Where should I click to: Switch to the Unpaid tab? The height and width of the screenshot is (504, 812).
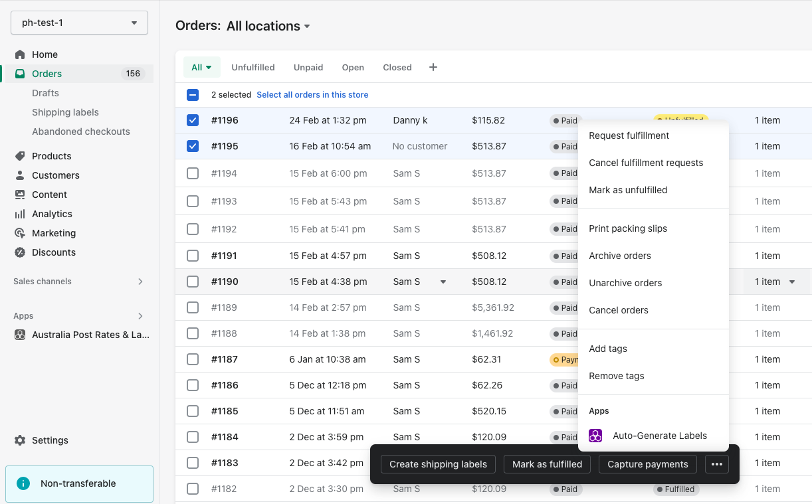[x=308, y=67]
